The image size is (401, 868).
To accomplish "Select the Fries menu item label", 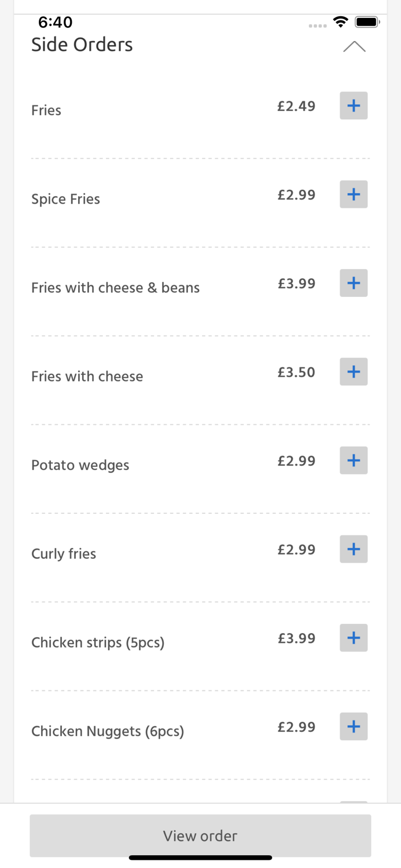I will (x=46, y=111).
